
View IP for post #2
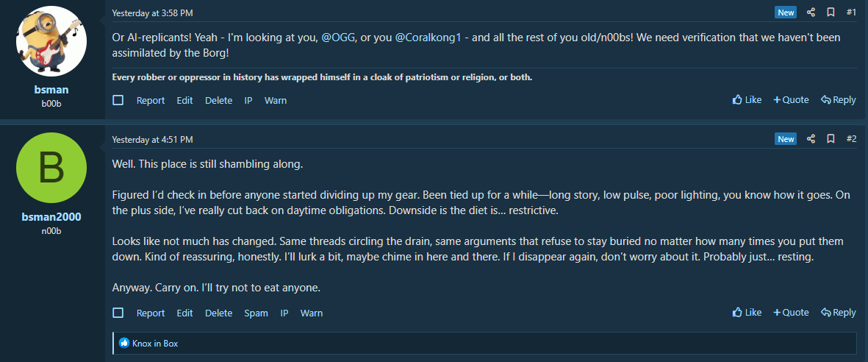pos(284,313)
